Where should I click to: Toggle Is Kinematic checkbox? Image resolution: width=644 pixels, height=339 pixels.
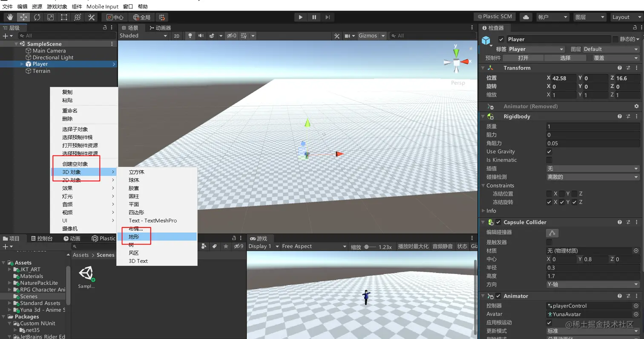point(549,160)
